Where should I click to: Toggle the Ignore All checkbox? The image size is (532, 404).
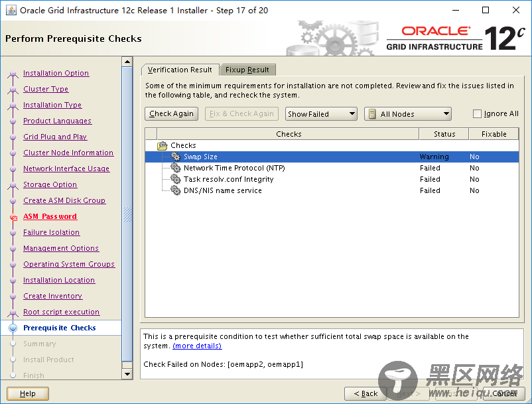click(477, 113)
